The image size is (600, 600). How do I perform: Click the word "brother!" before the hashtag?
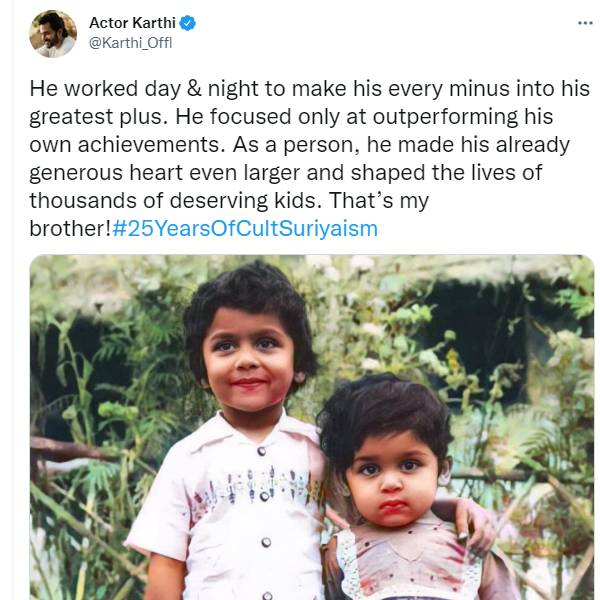pyautogui.click(x=70, y=228)
